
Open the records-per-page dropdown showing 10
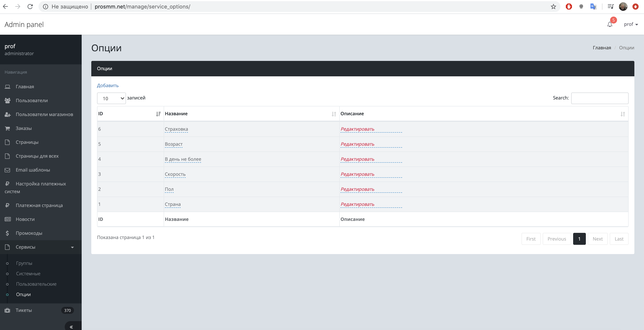pyautogui.click(x=111, y=98)
